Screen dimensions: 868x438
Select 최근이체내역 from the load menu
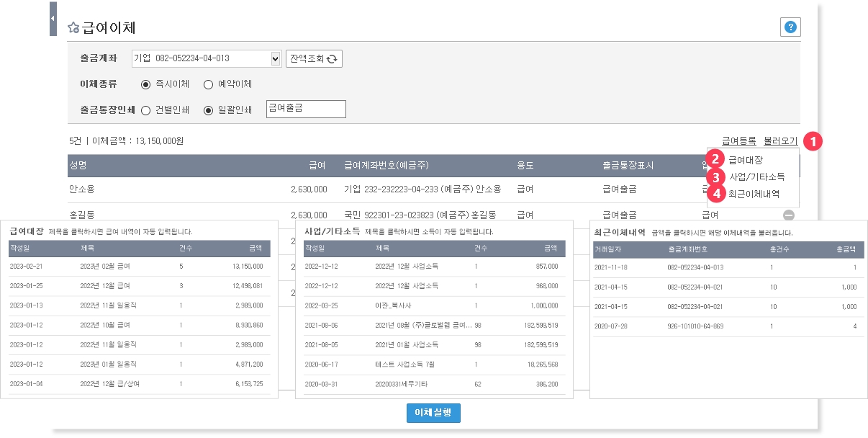pyautogui.click(x=754, y=193)
